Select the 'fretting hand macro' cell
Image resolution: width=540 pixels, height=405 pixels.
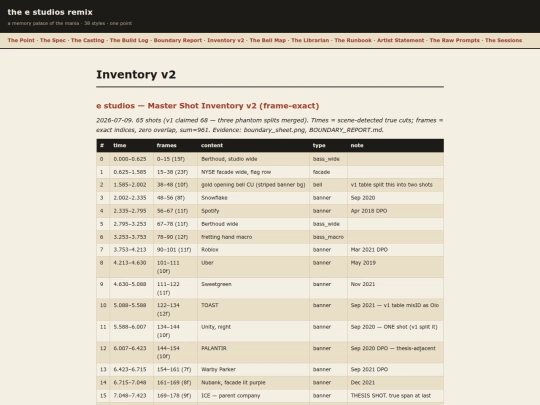pyautogui.click(x=253, y=237)
